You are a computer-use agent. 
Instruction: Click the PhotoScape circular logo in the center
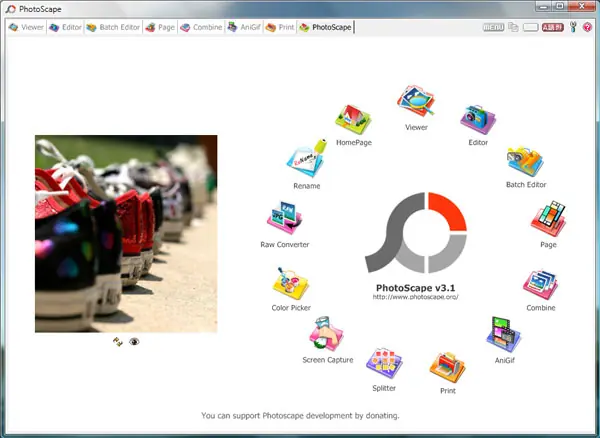click(416, 233)
